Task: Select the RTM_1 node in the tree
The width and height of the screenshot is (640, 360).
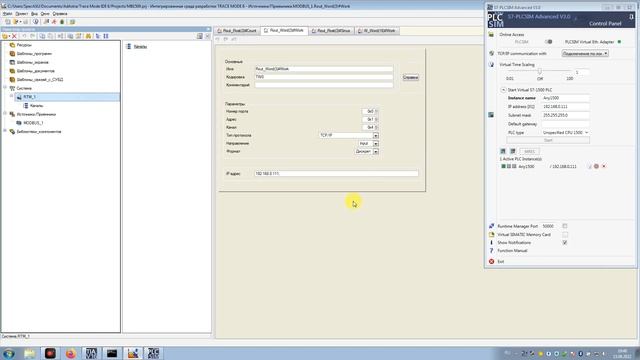Action: [x=29, y=97]
